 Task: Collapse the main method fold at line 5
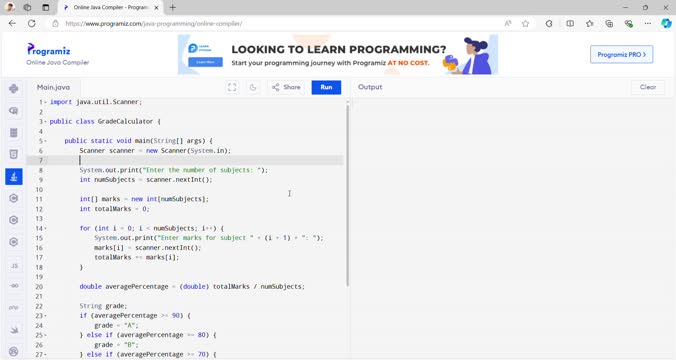(46, 141)
